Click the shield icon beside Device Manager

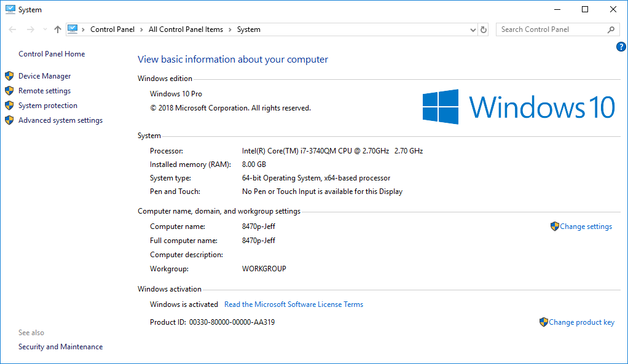tap(9, 76)
